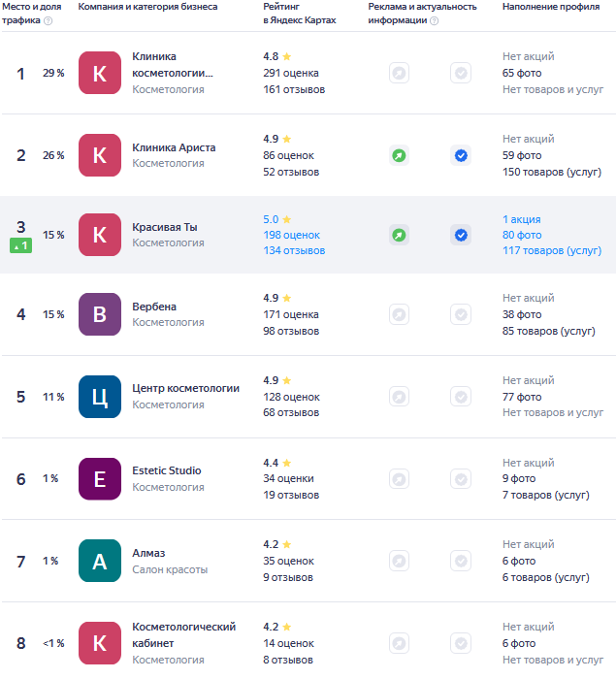The height and width of the screenshot is (679, 616).
Task: Click 128 оценок rating count
Action: tap(292, 397)
